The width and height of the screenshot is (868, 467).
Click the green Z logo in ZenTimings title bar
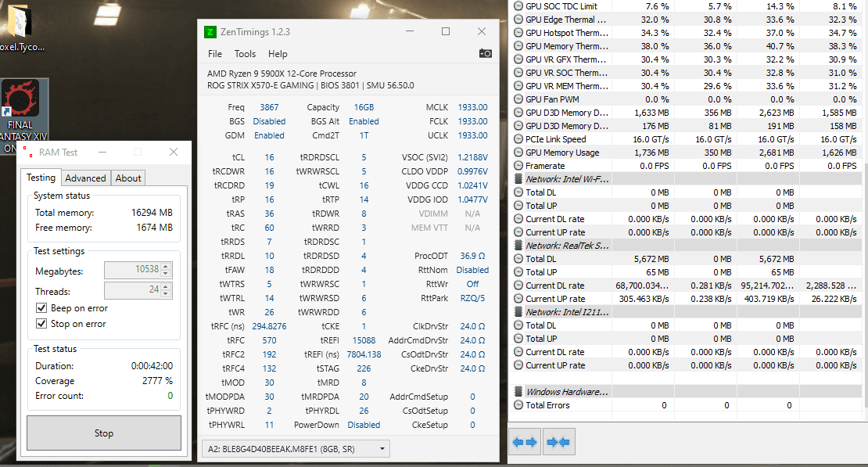click(210, 32)
